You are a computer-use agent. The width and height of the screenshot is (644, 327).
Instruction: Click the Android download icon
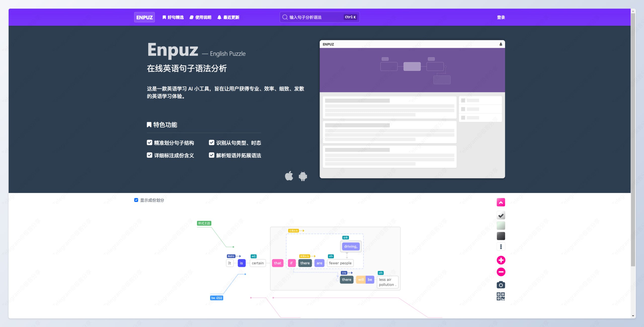coord(303,176)
